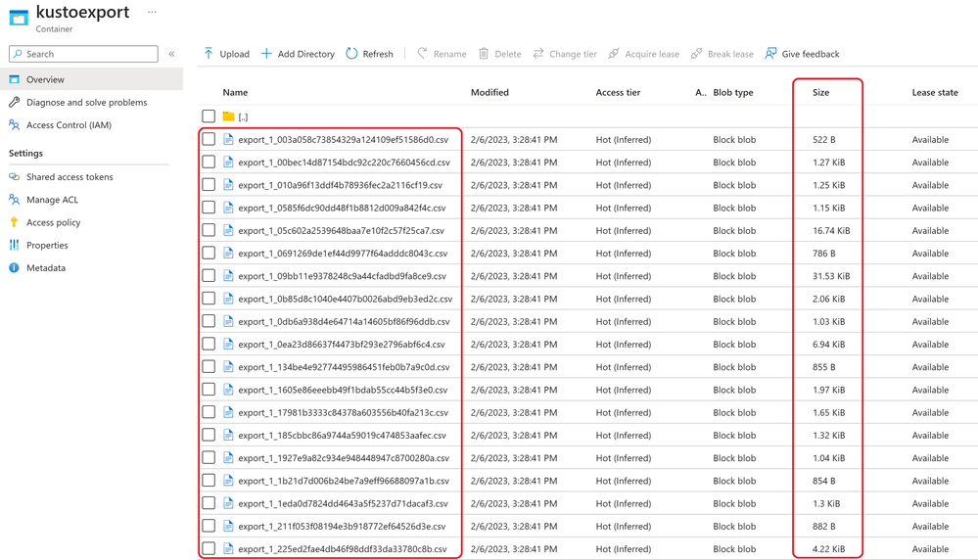Click the Add Directory button label
Screen dimensions: 978x560
(x=306, y=54)
